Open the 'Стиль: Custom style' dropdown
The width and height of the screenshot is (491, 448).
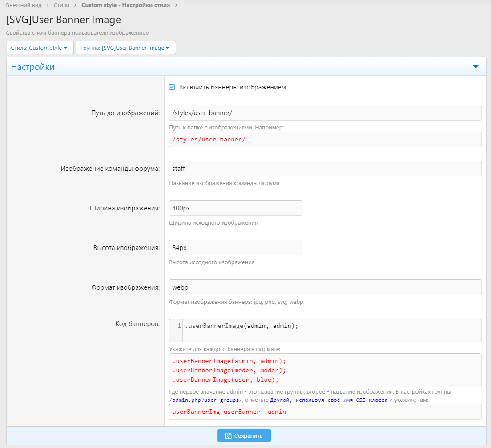(39, 48)
